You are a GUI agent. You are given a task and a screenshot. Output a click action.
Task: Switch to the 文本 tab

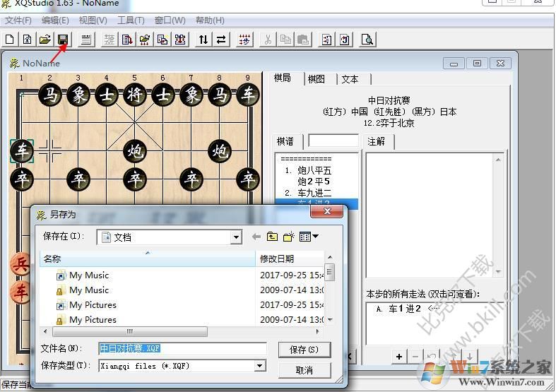pos(350,79)
